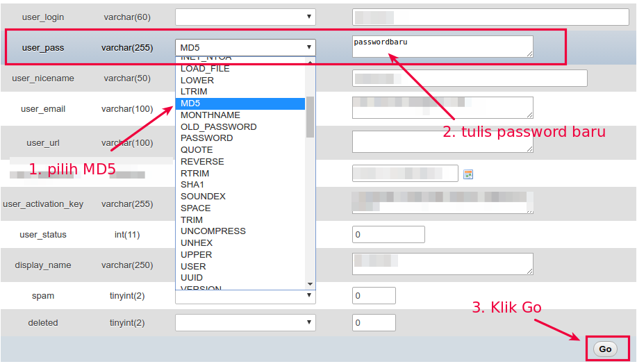Focus the date field beside the calendar icon
The width and height of the screenshot is (637, 364).
[405, 174]
